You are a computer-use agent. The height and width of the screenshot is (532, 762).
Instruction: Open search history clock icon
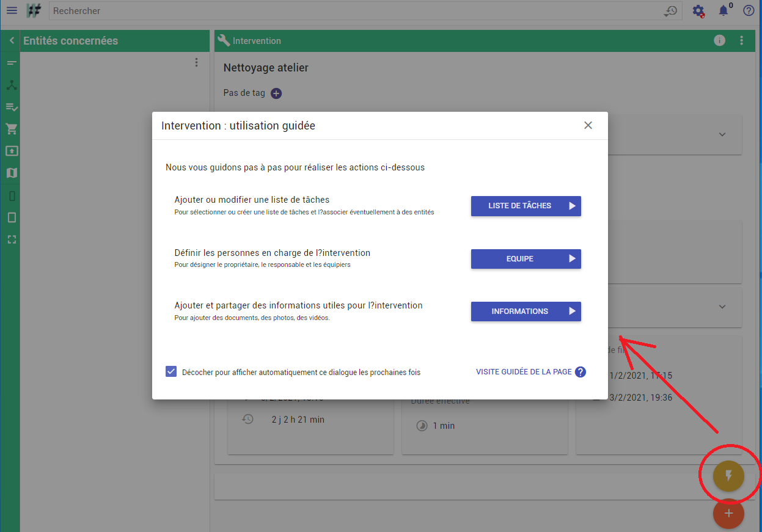click(671, 11)
